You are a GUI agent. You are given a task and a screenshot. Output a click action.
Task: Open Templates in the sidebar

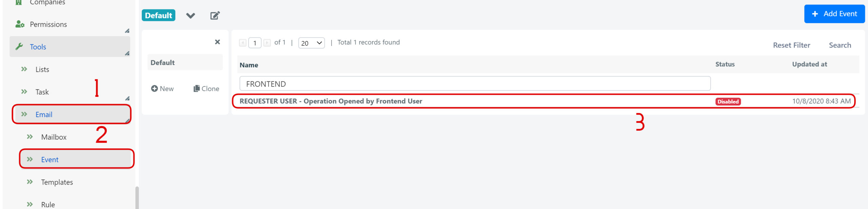(57, 182)
